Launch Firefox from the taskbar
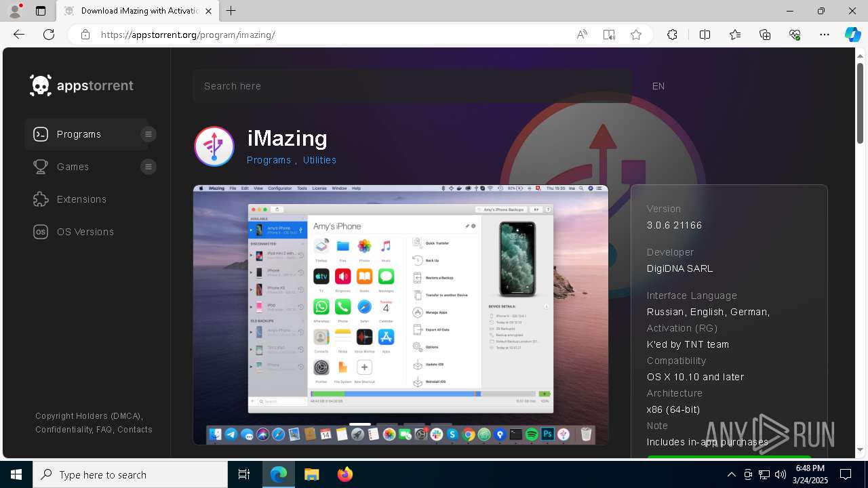Screen dimensions: 868x488 pyautogui.click(x=344, y=474)
